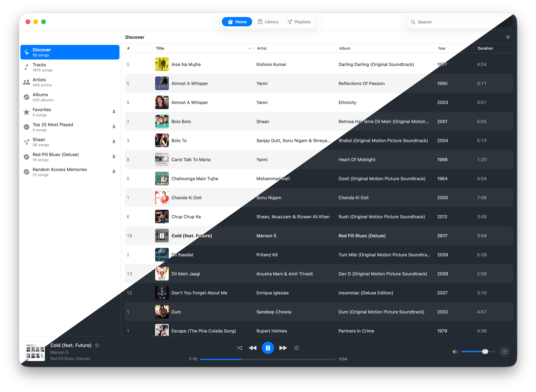Screen dimensions: 536x392
Task: Click album Heart Of Midnight
Action: click(357, 159)
